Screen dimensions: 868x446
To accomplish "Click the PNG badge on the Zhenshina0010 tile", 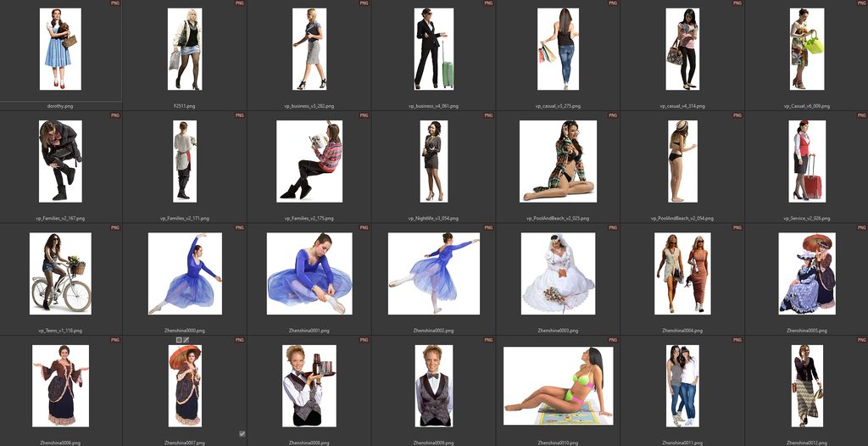I will [613, 340].
